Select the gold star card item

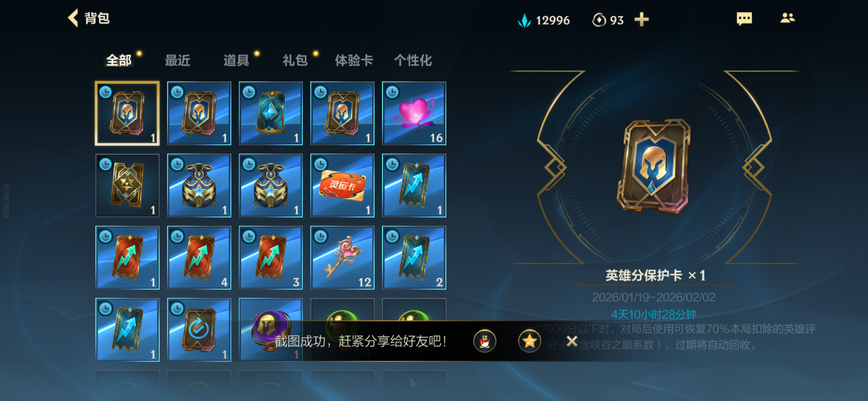[x=128, y=185]
